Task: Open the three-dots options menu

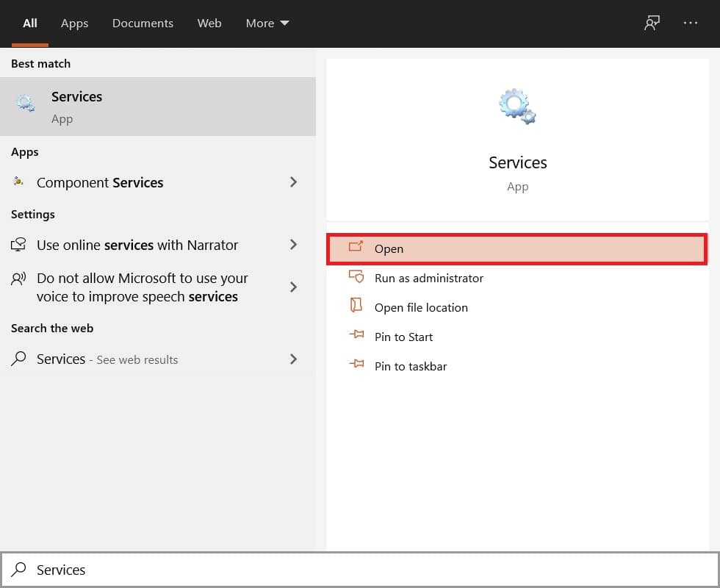Action: (x=691, y=24)
